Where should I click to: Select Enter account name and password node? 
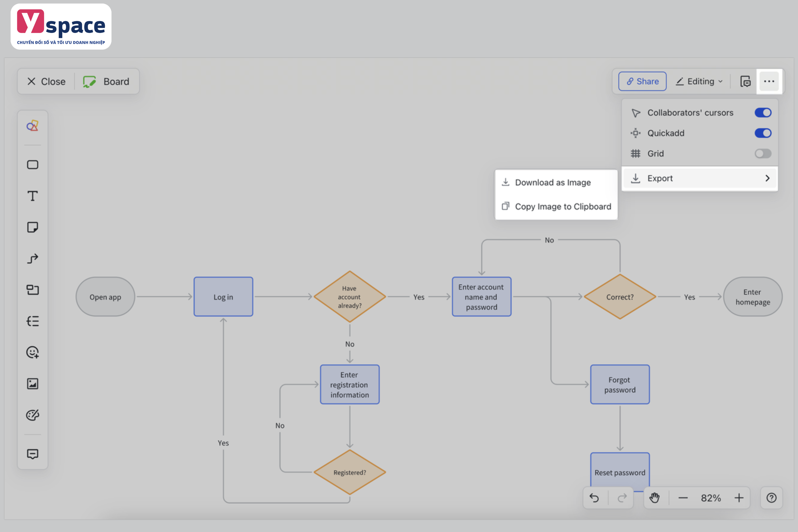[x=481, y=297]
